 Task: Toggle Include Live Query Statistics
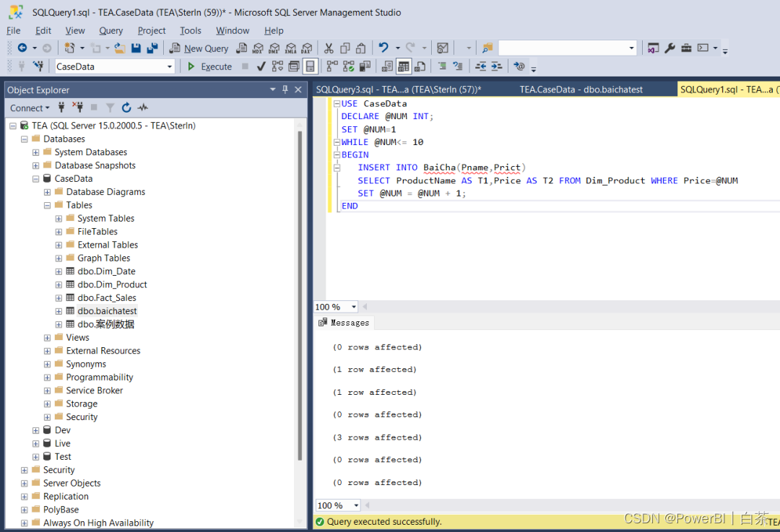(349, 66)
